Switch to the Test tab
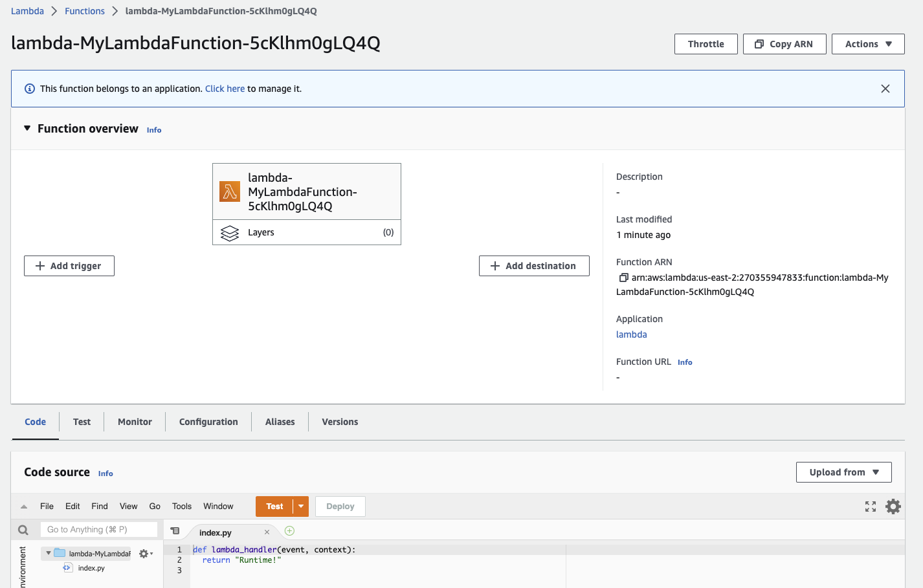Image resolution: width=923 pixels, height=588 pixels. click(82, 422)
